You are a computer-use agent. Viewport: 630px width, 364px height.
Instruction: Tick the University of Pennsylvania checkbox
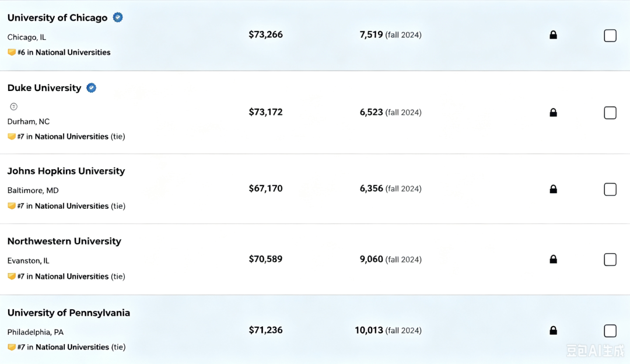[x=610, y=331]
